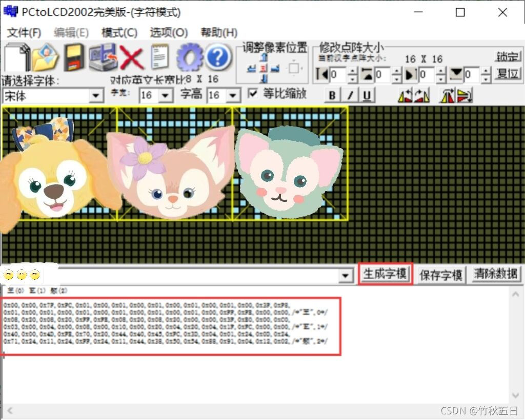525x420 pixels.
Task: Decrease the left margin spinner value
Action: 352,79
